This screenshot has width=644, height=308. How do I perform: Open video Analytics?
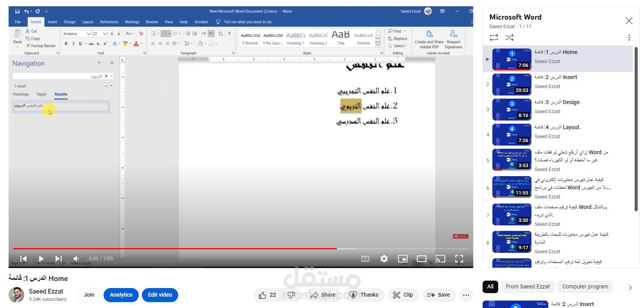click(121, 295)
